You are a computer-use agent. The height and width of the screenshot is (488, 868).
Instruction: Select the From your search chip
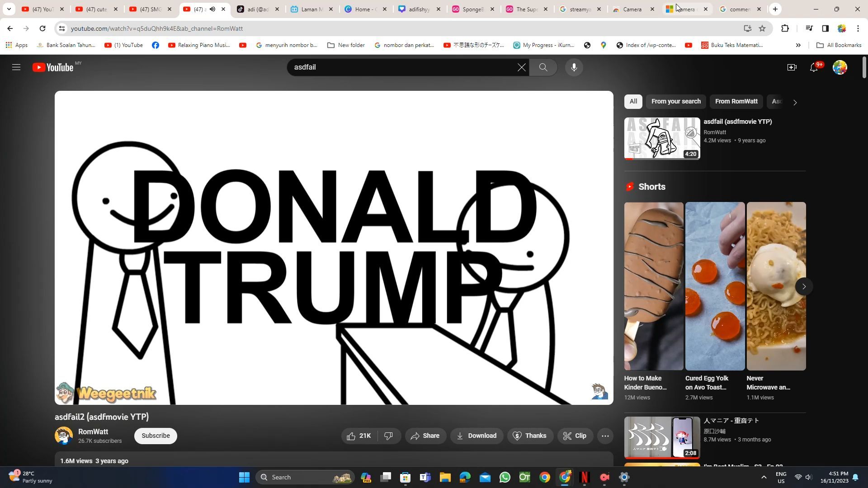(676, 102)
